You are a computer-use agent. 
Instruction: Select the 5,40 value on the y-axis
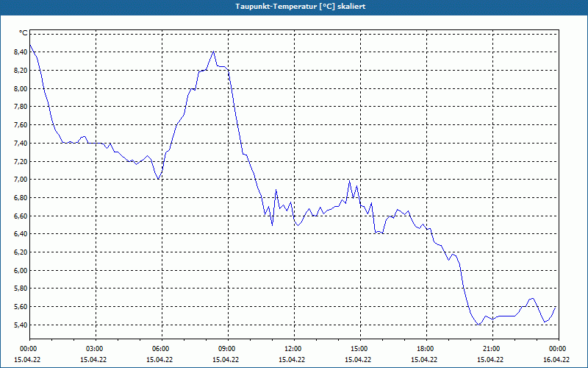click(21, 325)
